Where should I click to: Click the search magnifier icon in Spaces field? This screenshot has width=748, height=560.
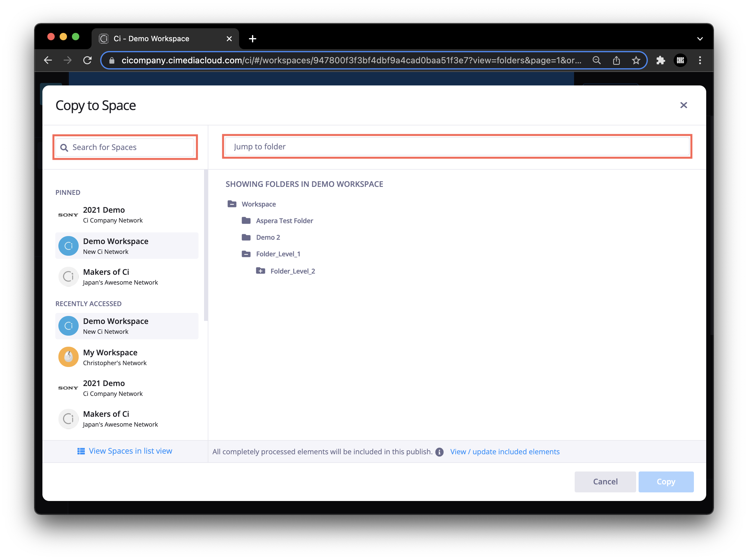(64, 148)
